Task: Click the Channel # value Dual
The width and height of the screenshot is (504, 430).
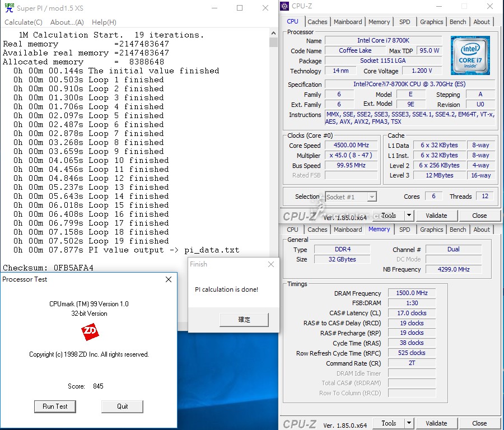Action: point(454,249)
